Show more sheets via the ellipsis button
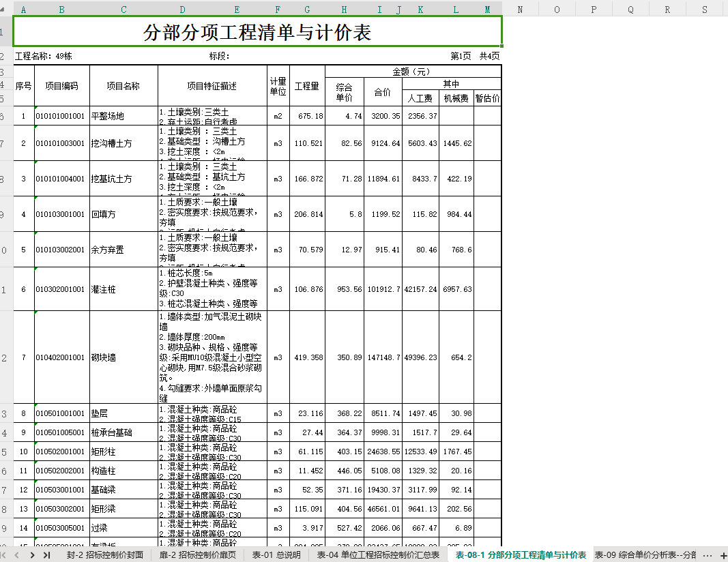 coord(707,555)
